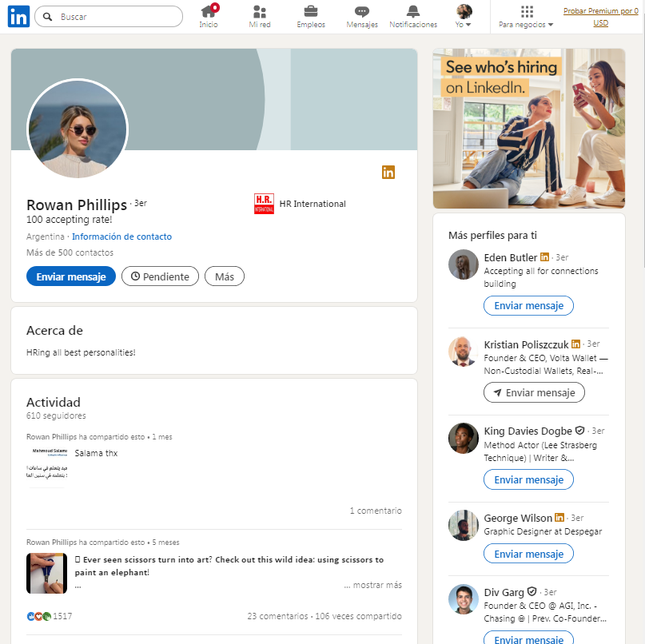
Task: Click Eden Butler avatar
Action: click(x=464, y=264)
